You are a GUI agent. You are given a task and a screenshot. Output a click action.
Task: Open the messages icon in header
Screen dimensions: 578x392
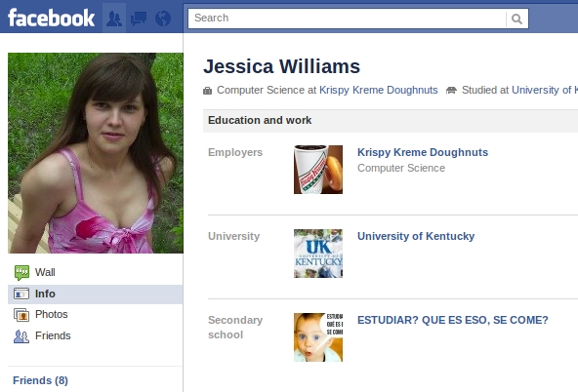pos(139,19)
